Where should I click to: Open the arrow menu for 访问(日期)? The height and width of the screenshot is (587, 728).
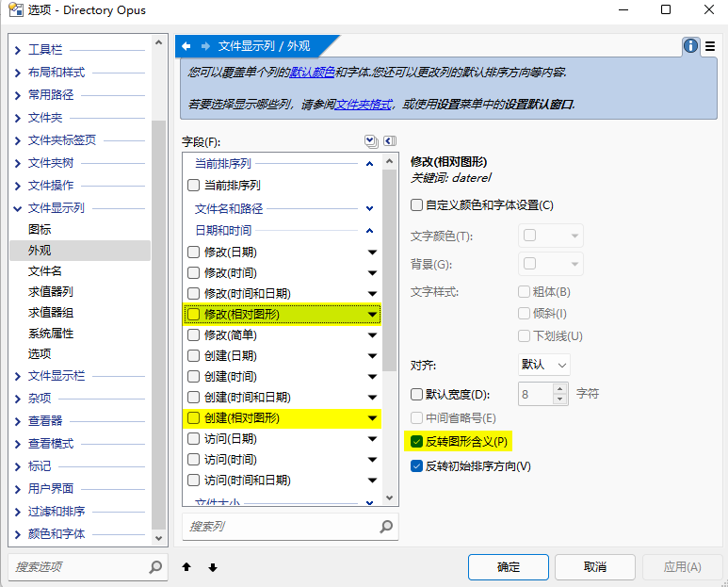(x=372, y=439)
